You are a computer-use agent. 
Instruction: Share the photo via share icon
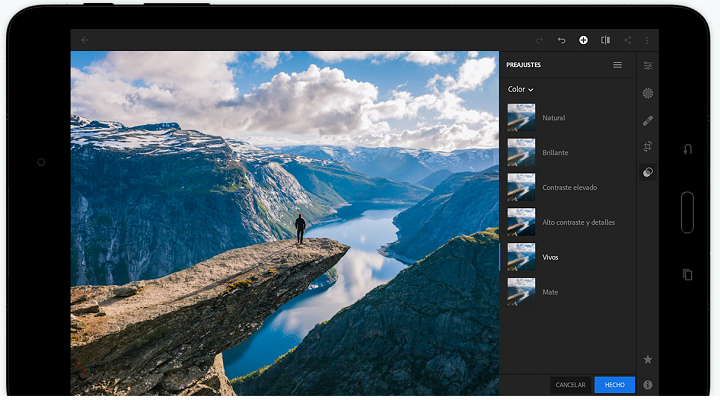point(627,40)
